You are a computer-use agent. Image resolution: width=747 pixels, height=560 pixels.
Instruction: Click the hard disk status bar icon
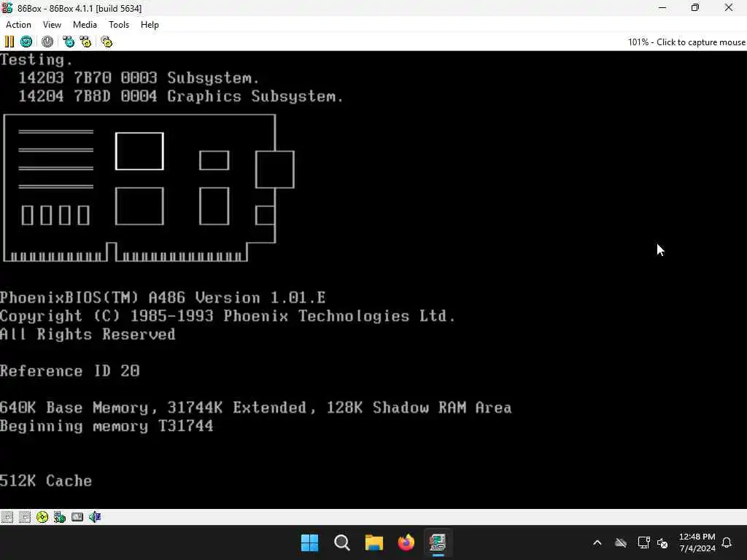click(x=77, y=517)
